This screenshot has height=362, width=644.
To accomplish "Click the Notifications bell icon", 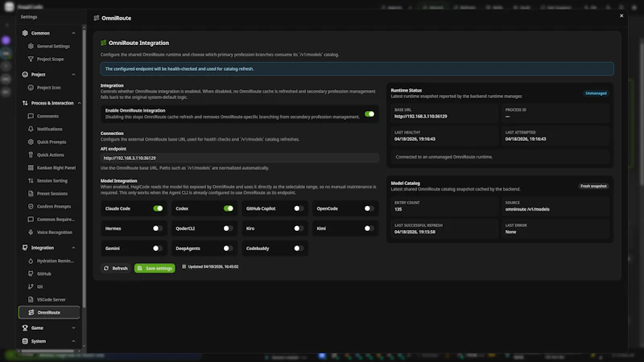I will point(31,129).
